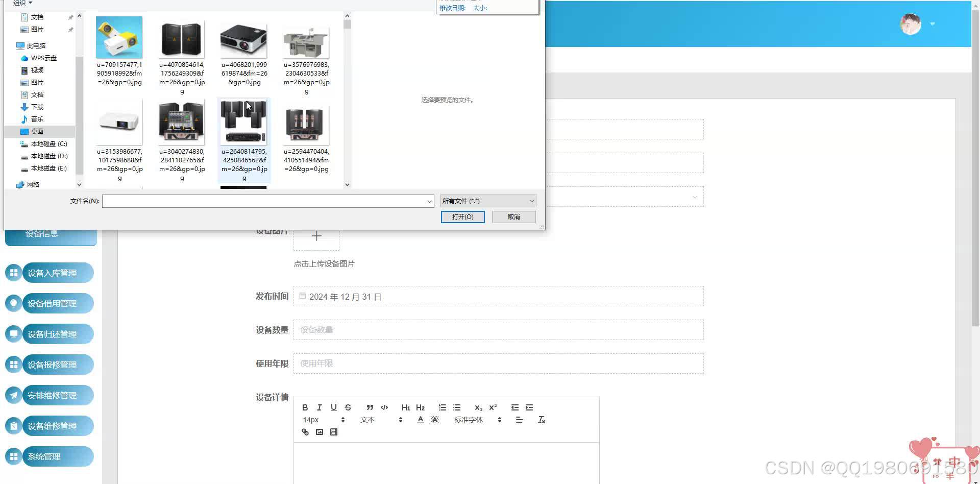This screenshot has height=484, width=980.
Task: Insert an image in the editor
Action: (x=319, y=432)
